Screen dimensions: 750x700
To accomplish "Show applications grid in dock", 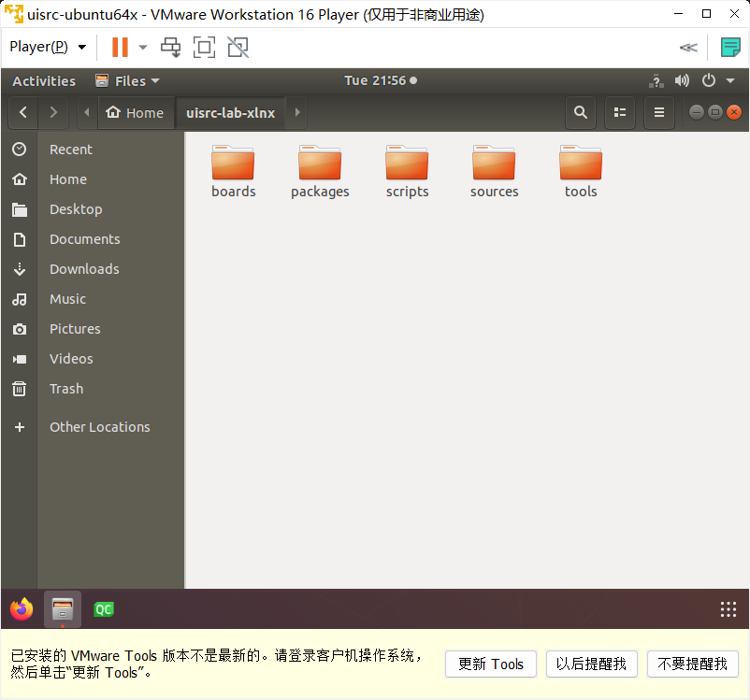I will click(728, 609).
